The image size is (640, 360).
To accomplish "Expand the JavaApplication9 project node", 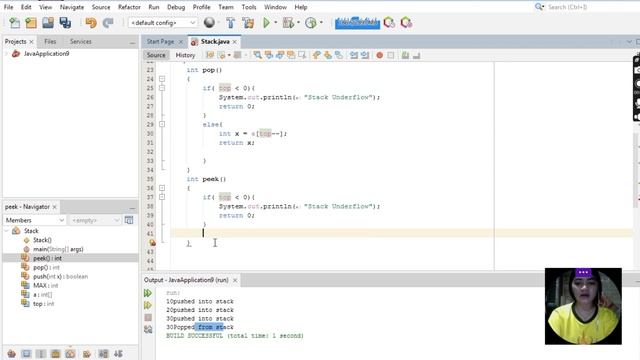I will pyautogui.click(x=6, y=53).
